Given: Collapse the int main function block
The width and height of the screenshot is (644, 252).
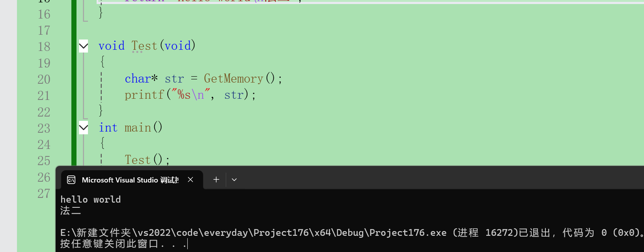Looking at the screenshot, I should pyautogui.click(x=84, y=128).
